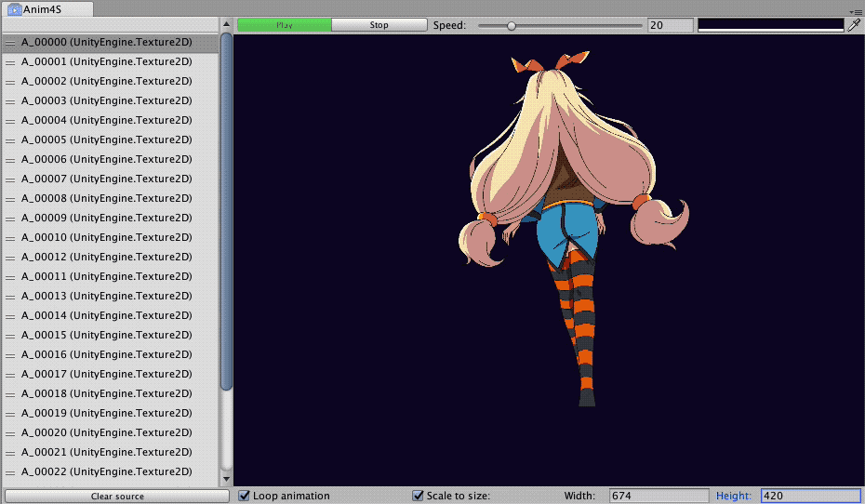Click the frame list scroll down arrow
865x504 pixels.
point(226,480)
